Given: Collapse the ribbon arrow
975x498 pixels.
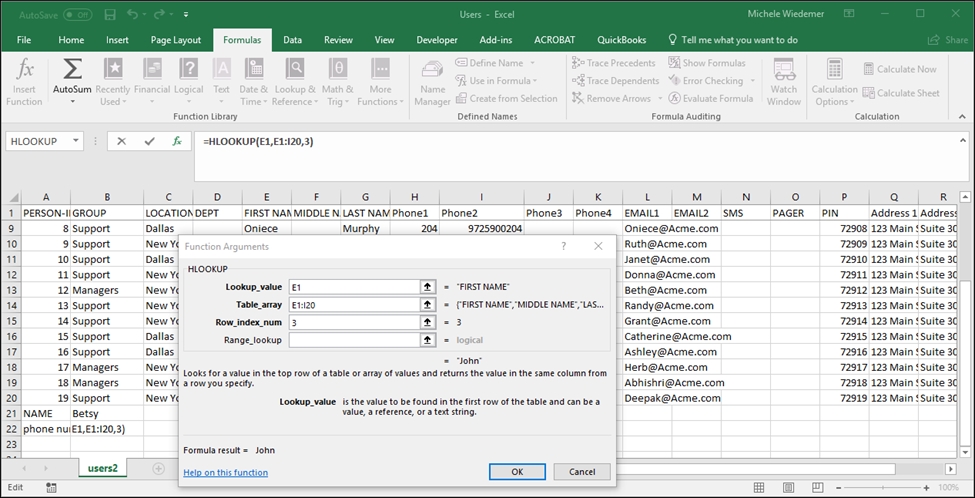Looking at the screenshot, I should coord(963,116).
